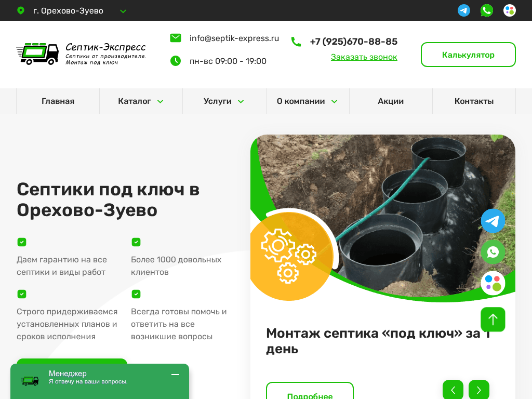Click Всегда готовы помочь и ответить text
Viewport: 532px width, 399px height.
[179, 324]
